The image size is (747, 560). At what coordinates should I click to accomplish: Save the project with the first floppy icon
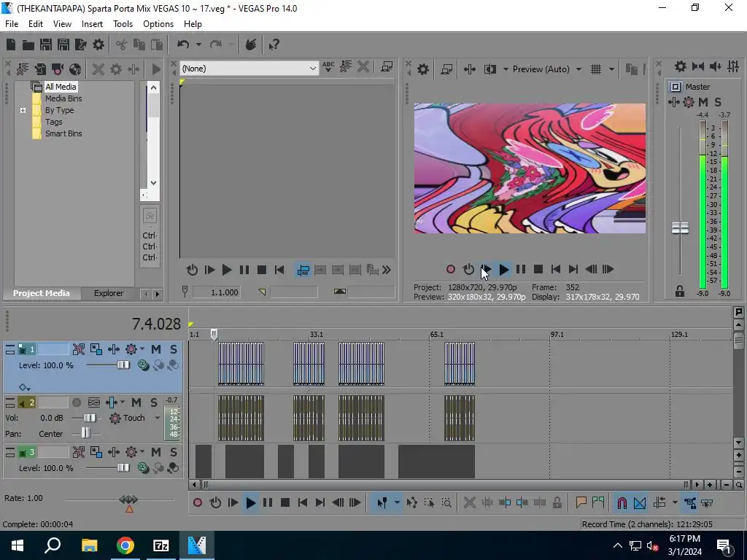tap(46, 44)
